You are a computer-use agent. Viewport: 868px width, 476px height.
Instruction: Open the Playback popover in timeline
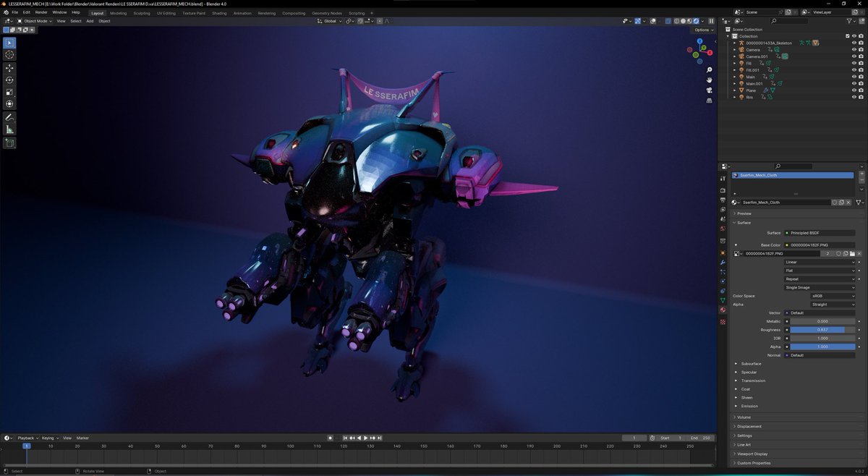27,438
